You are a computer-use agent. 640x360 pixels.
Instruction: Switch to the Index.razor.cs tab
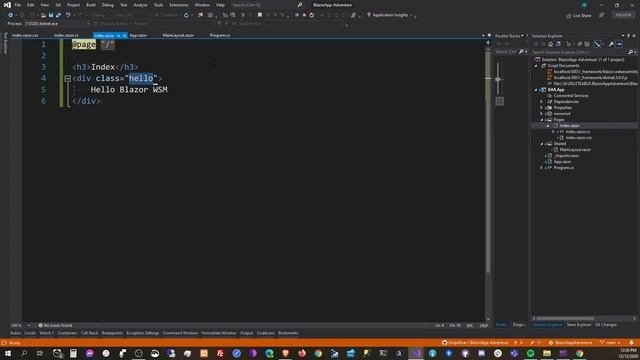click(x=66, y=36)
